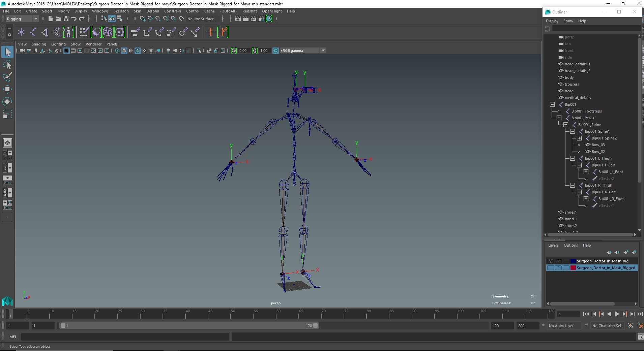Click the blue color swatch of Surgeon_Doctor_In_Mask_Rig
644x351 pixels.
(x=573, y=261)
